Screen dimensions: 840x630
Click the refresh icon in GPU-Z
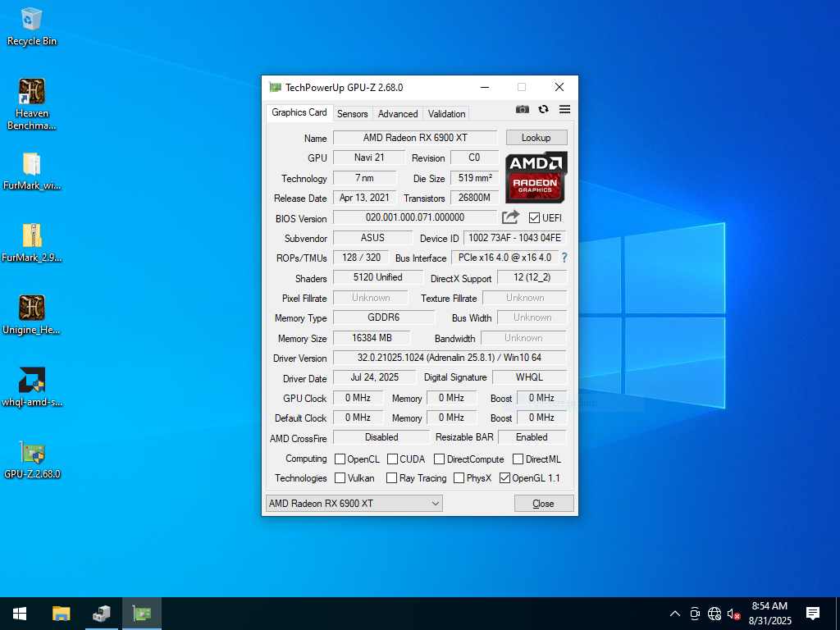coord(543,109)
